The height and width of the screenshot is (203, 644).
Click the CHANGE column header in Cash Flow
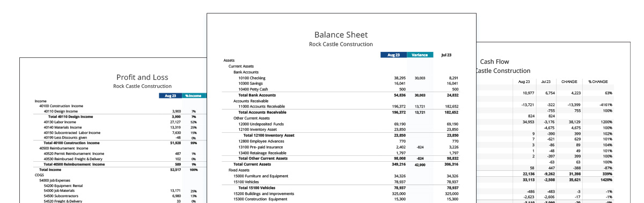click(569, 82)
